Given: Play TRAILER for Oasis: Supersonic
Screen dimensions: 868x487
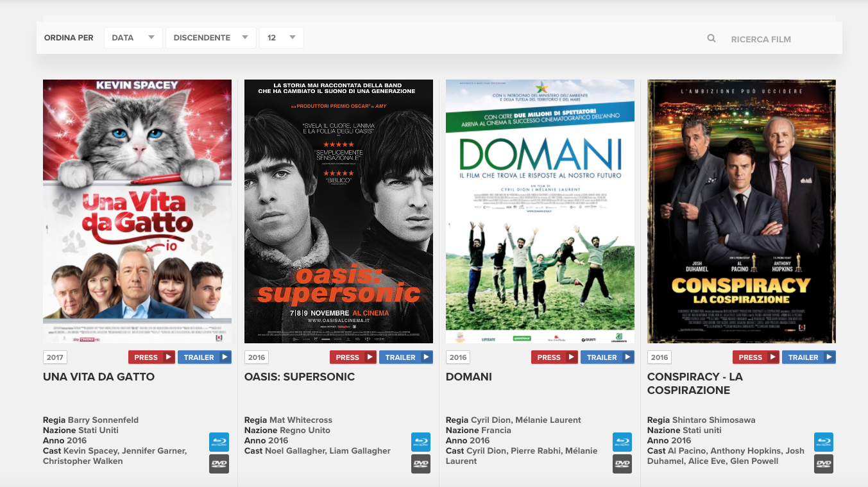Looking at the screenshot, I should click(x=405, y=357).
